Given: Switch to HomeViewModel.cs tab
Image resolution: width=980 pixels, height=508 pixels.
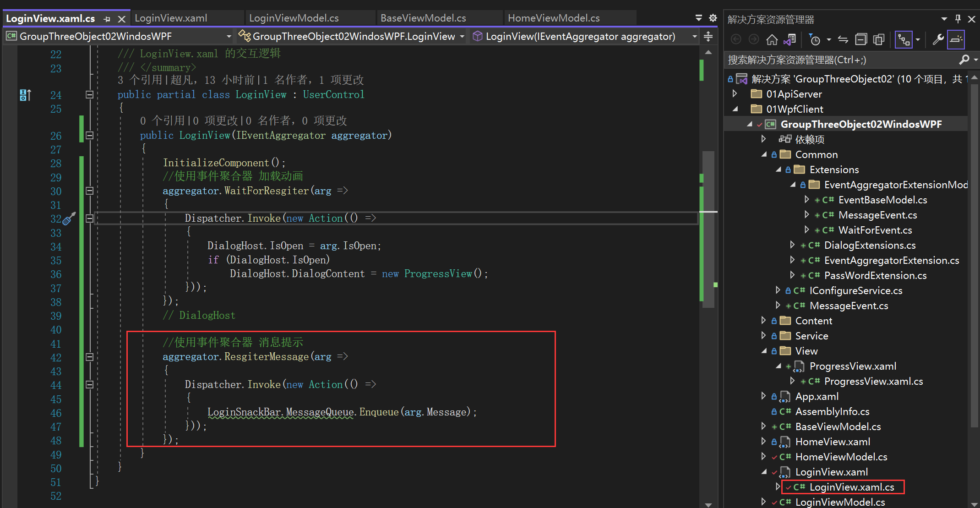Looking at the screenshot, I should click(x=553, y=18).
